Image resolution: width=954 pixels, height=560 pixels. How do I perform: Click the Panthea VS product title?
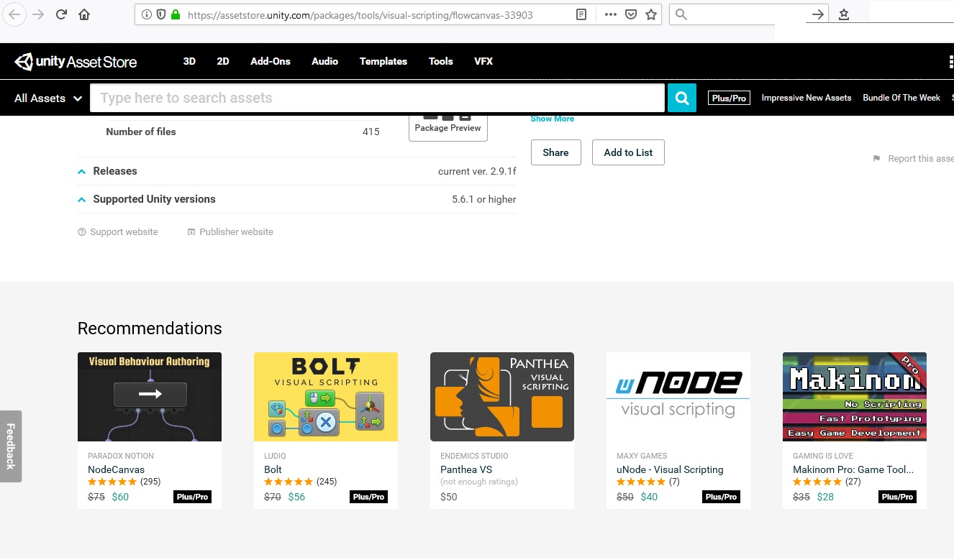[x=466, y=470]
